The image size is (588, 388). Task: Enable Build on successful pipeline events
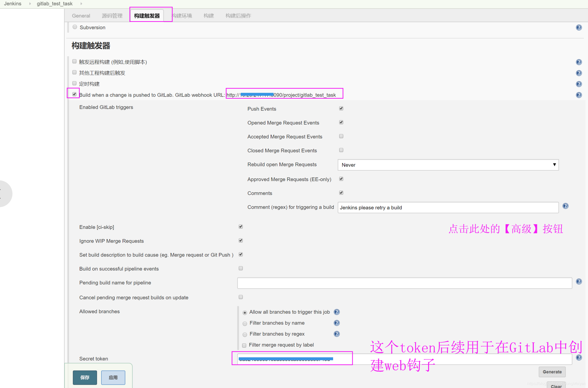pos(241,268)
